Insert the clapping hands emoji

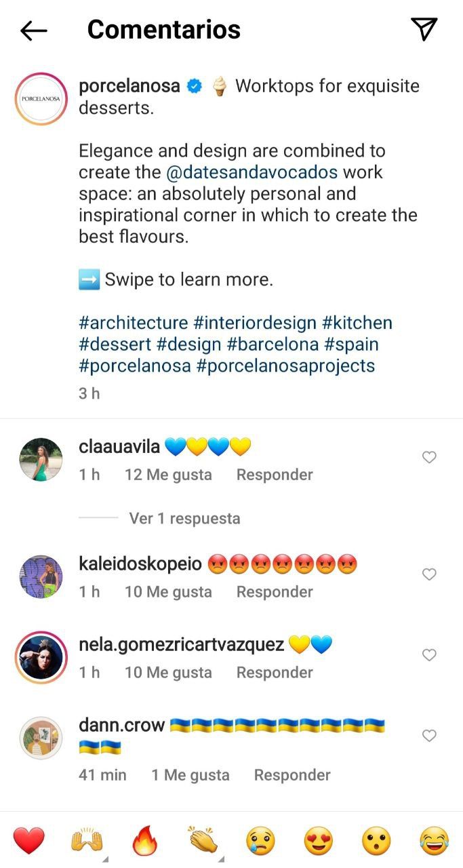pos(202,842)
